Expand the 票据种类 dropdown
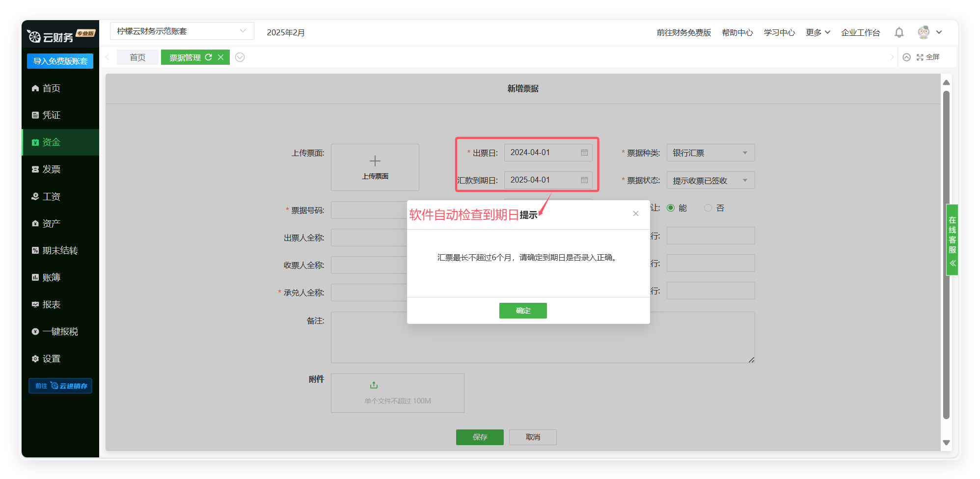 pos(744,153)
